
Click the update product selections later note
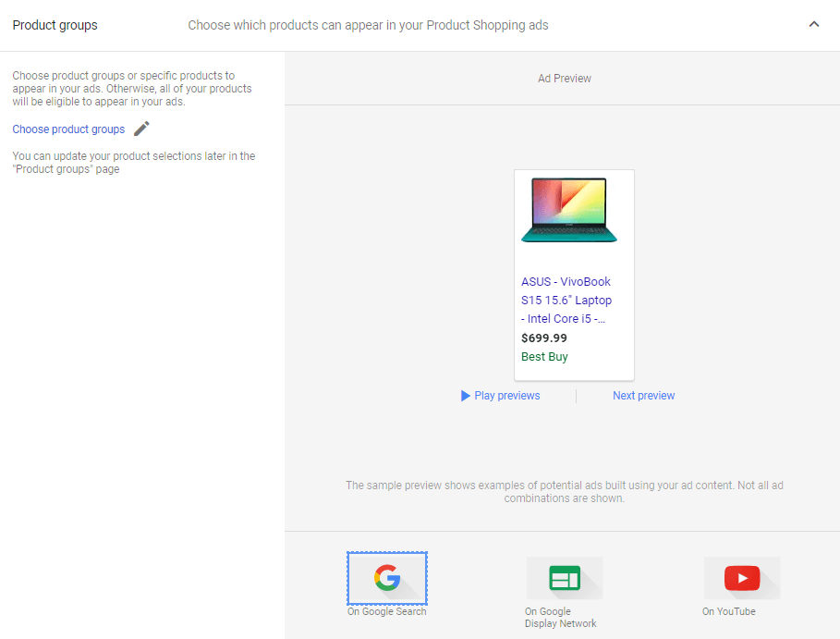[133, 163]
